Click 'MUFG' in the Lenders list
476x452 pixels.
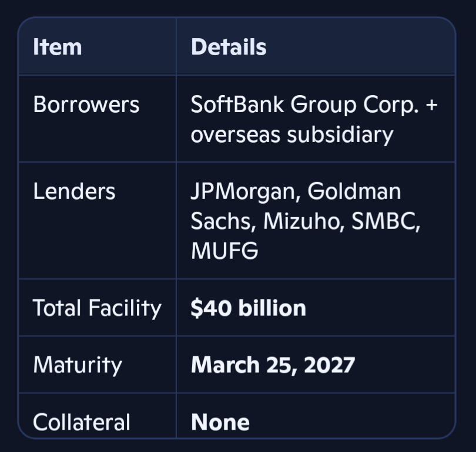point(224,251)
